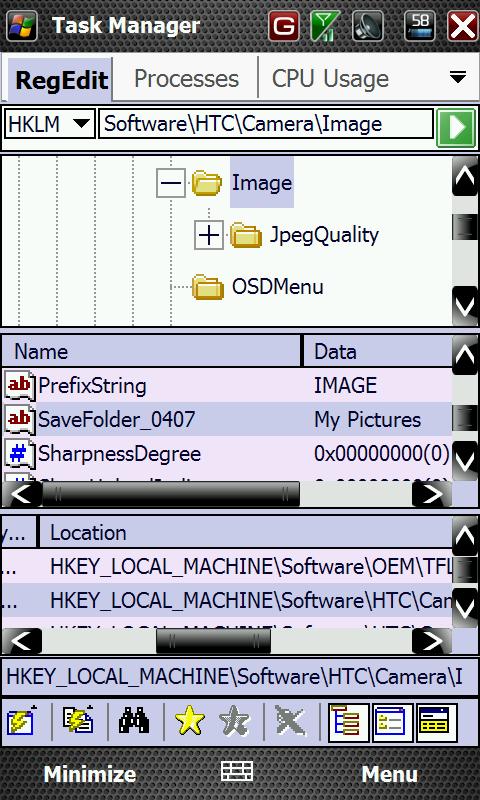480x800 pixels.
Task: Select the highlighted Software\HTC\Cam location row
Action: (227, 601)
